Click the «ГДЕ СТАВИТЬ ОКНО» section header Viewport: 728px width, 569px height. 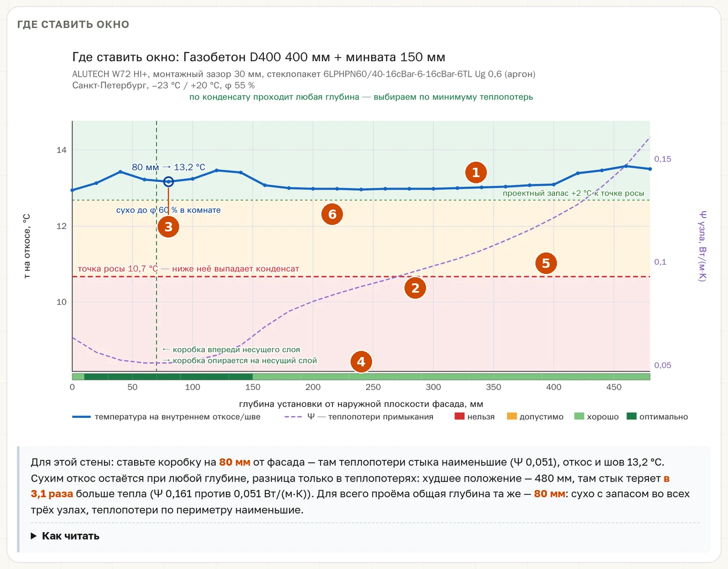point(73,24)
